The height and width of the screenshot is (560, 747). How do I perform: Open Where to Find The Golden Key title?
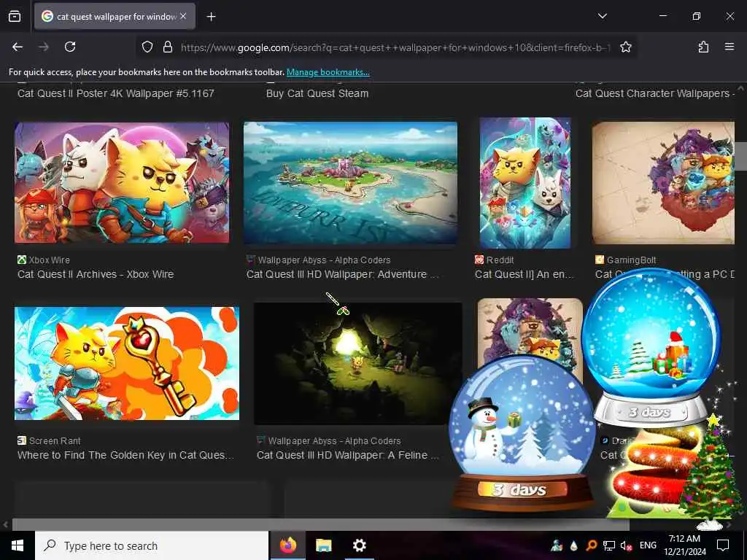point(125,455)
